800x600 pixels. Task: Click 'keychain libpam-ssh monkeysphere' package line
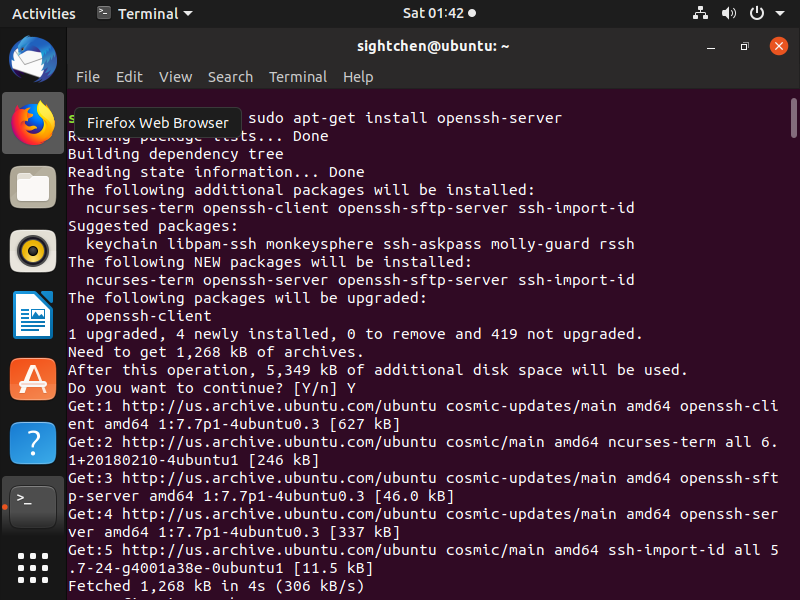pos(360,244)
